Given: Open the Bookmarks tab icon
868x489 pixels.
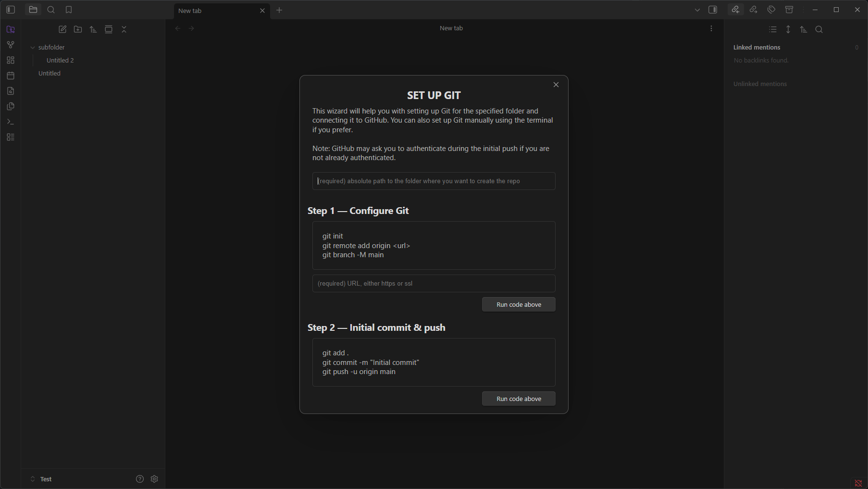Looking at the screenshot, I should (69, 10).
